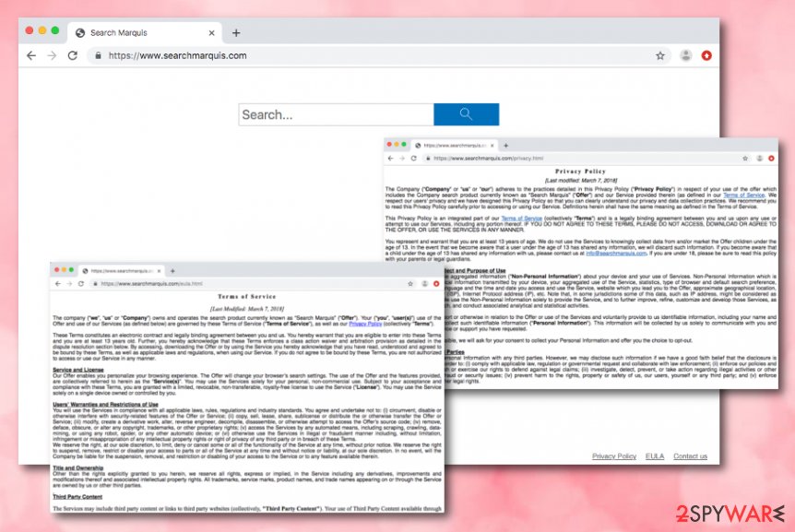This screenshot has height=532, width=795.
Task: Open profile icon in Privacy Policy window
Action: click(760, 159)
